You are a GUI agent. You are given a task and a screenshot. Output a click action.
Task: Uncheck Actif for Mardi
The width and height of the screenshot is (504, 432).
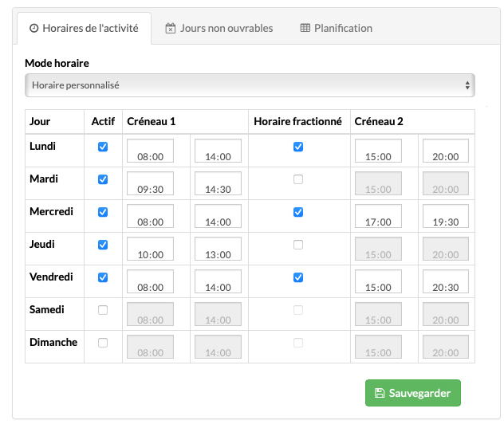coord(103,179)
